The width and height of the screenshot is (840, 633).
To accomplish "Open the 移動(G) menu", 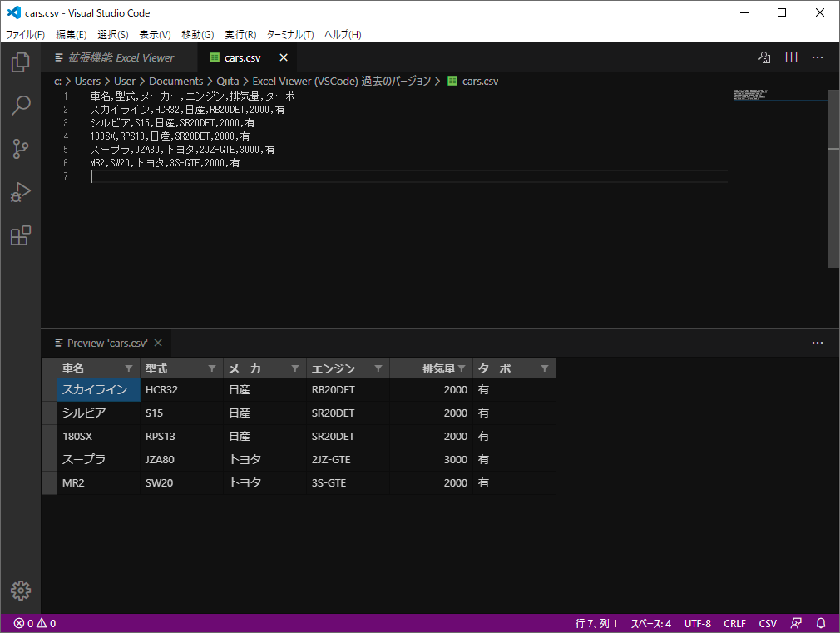I will 198,35.
